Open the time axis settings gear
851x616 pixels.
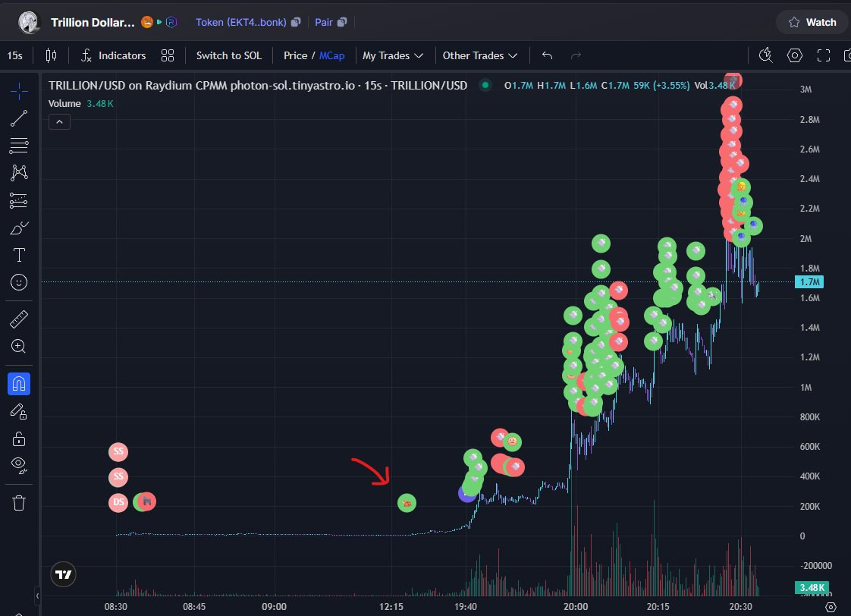tap(831, 607)
